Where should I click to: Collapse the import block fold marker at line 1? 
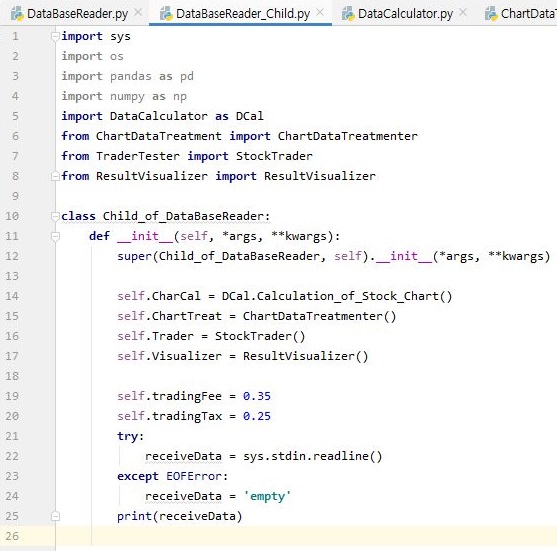coord(55,36)
